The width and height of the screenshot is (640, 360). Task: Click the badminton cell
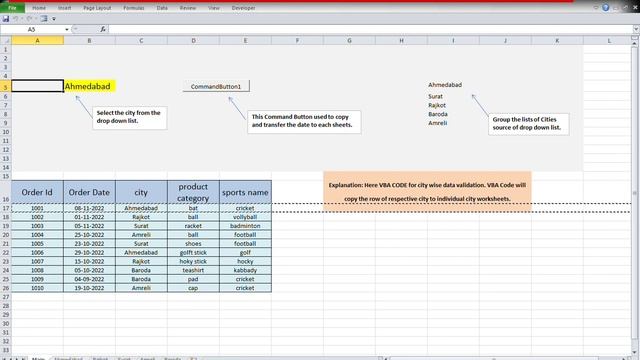coord(245,226)
